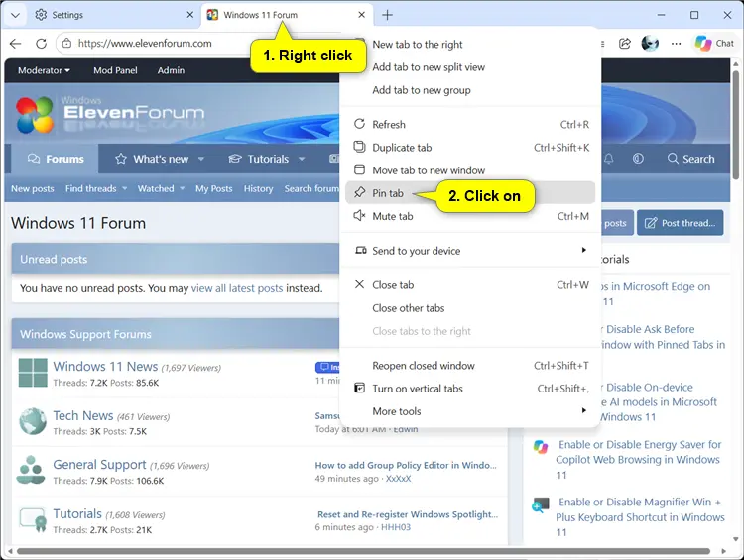Click the Share icon in the toolbar

tap(625, 44)
